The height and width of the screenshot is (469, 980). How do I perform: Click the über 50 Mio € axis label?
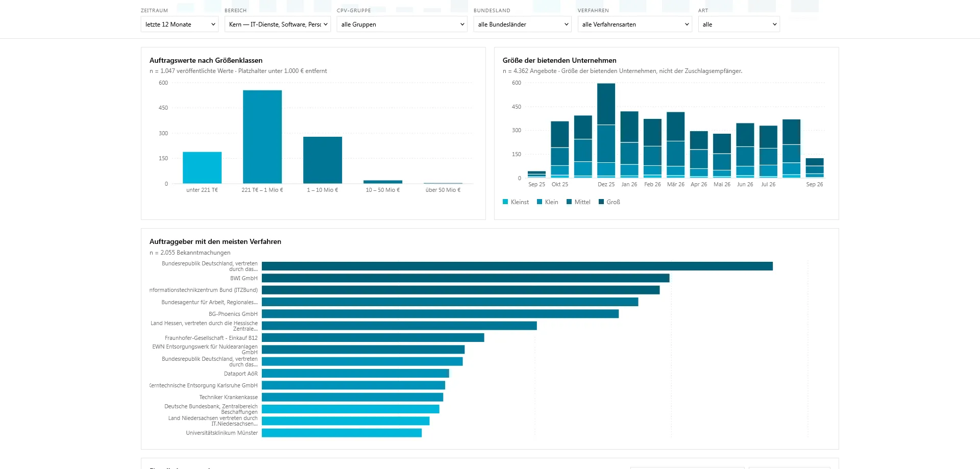pyautogui.click(x=443, y=190)
